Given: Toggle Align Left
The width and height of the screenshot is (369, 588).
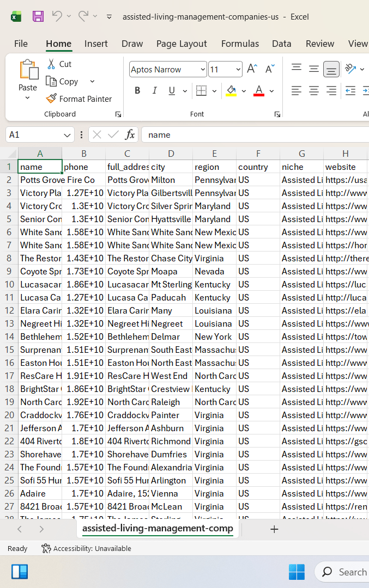Looking at the screenshot, I should [297, 90].
